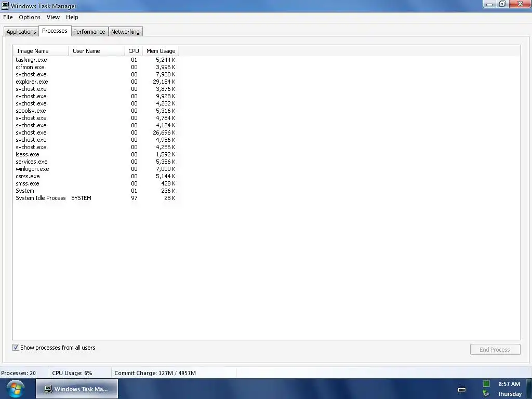Viewport: 532px width, 399px height.
Task: Switch to the Performance tab
Action: (x=89, y=32)
